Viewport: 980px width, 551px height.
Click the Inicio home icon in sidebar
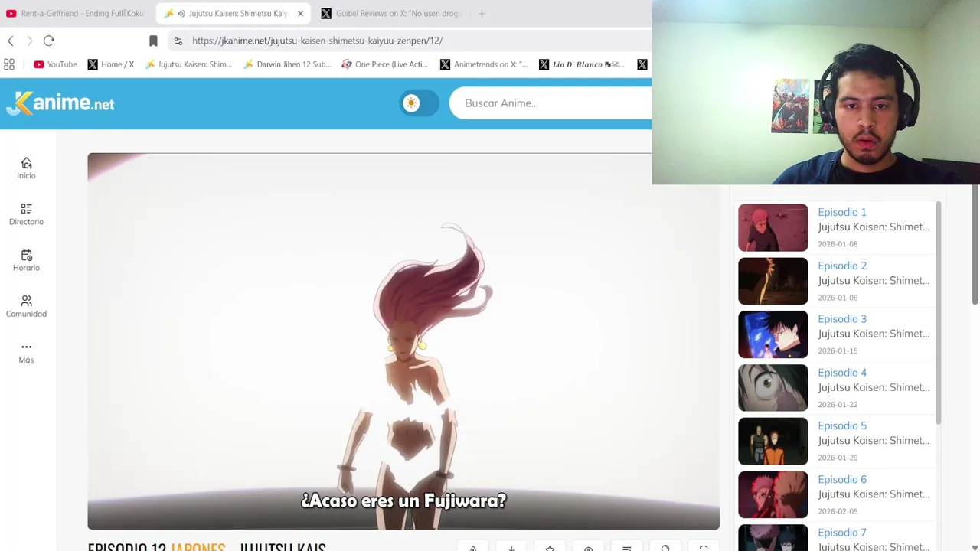[26, 168]
